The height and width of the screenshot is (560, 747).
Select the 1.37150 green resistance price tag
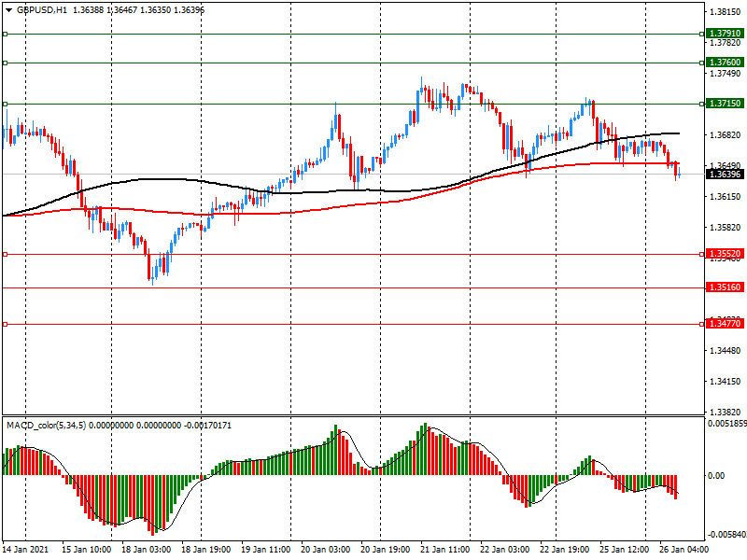click(x=725, y=104)
